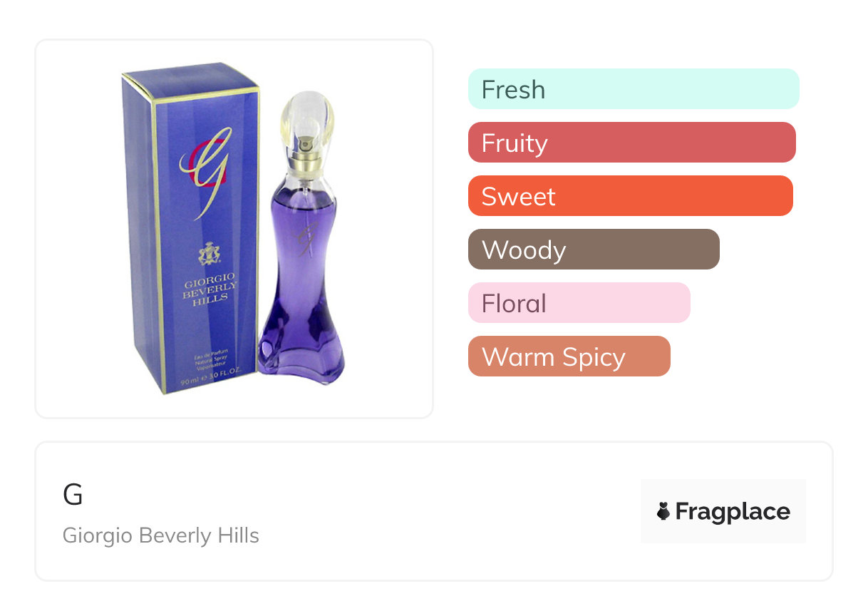868x616 pixels.
Task: Click the cursive G logo on the box
Action: 207,166
